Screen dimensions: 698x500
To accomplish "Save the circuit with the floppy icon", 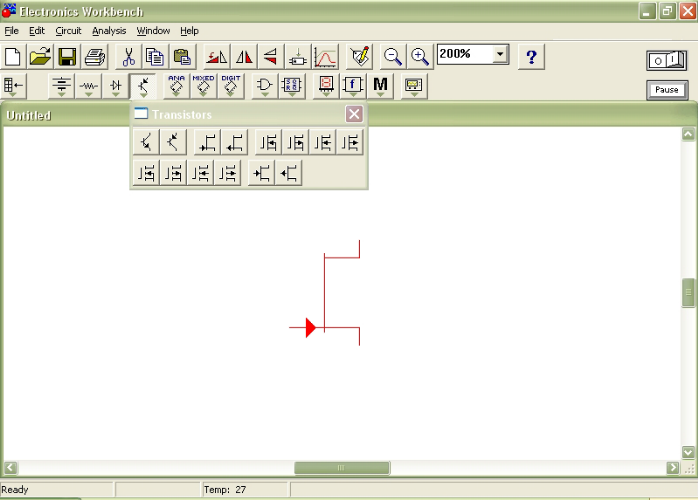I will [67, 57].
